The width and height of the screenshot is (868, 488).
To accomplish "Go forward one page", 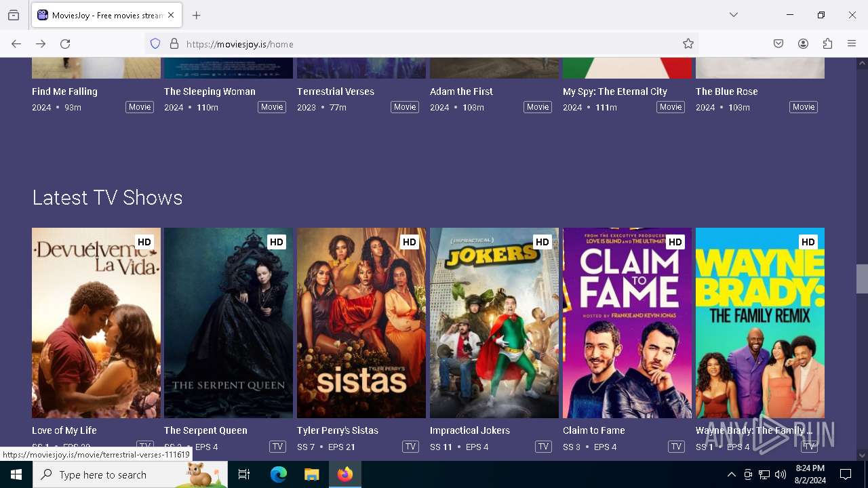I will coord(41,44).
